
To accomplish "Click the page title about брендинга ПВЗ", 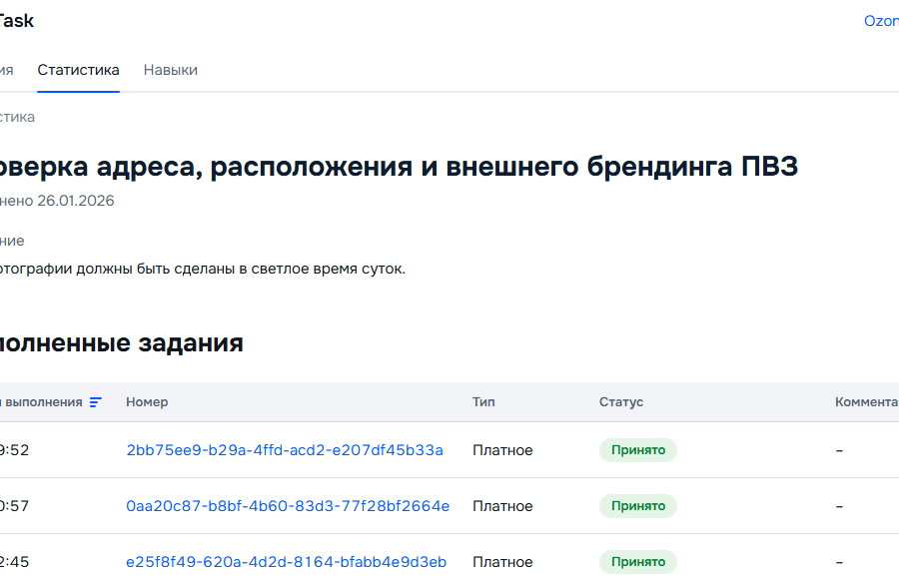I will point(399,167).
